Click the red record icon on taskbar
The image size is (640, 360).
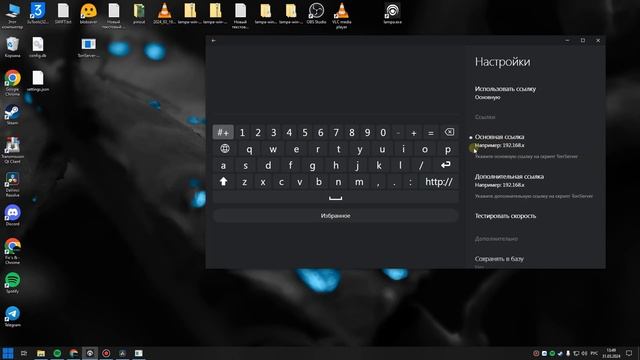(106, 353)
